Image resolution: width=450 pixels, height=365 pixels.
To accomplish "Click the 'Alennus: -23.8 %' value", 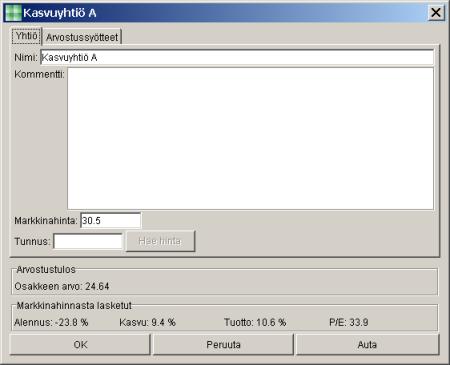I will (51, 322).
